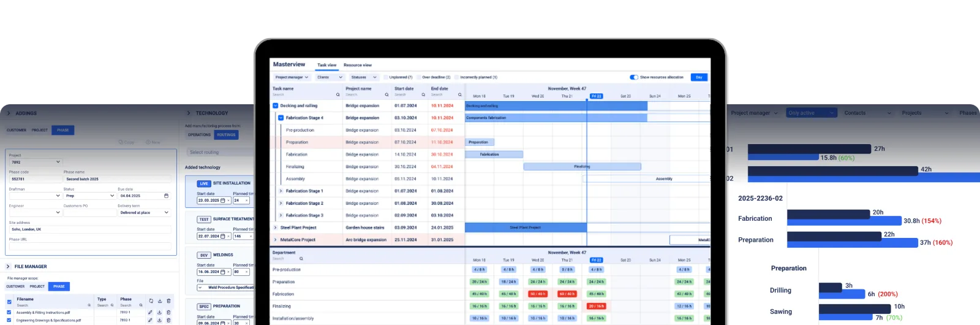Click the File Manager header trash icon
This screenshot has height=325, width=980.
click(x=169, y=301)
